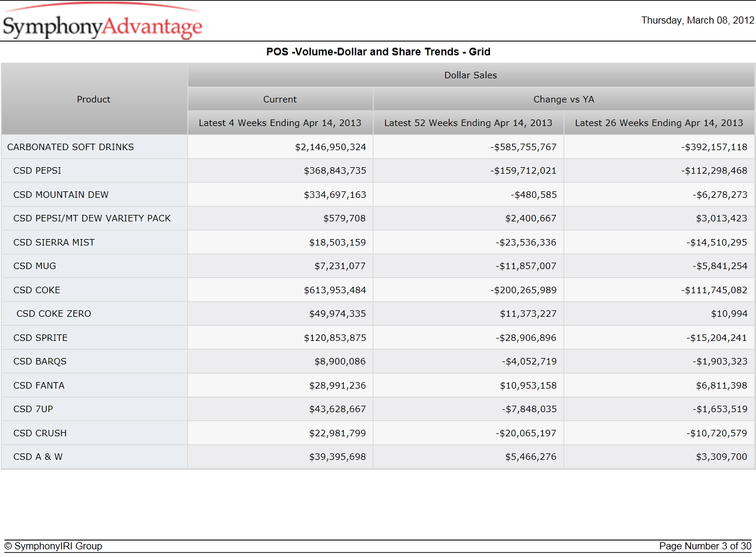
Task: Select the value -$20,065,197
Action: click(526, 433)
